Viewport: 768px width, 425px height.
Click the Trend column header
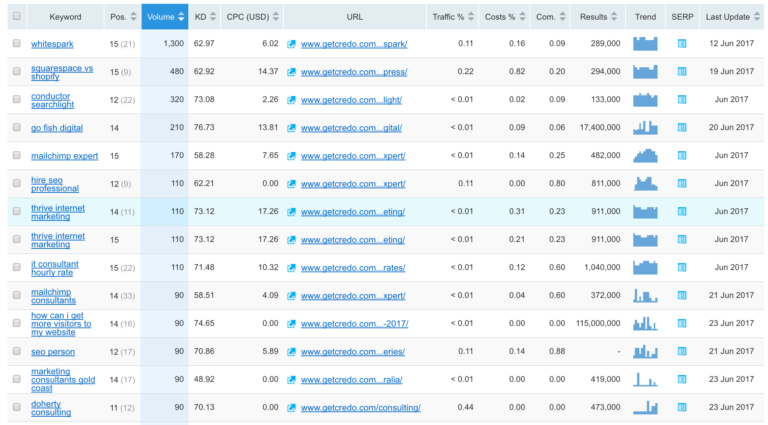(645, 17)
